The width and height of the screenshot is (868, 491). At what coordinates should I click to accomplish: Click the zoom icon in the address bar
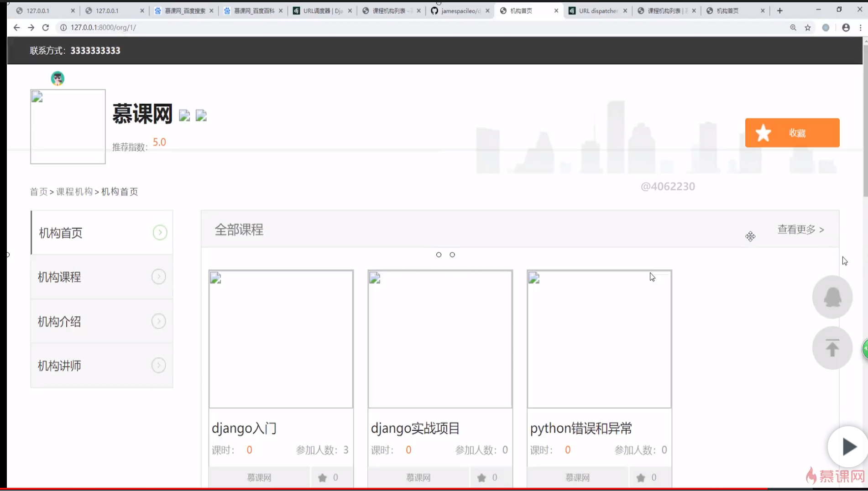click(793, 27)
